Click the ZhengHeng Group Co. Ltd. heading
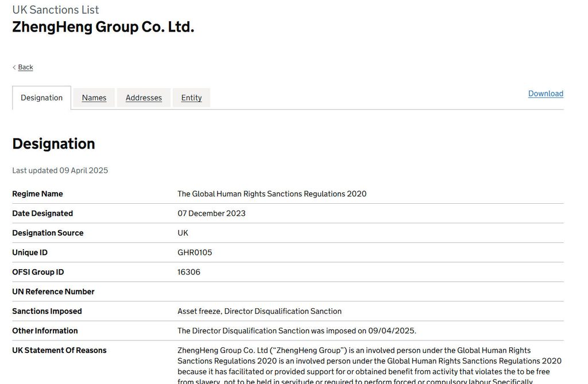The height and width of the screenshot is (384, 588). click(103, 27)
